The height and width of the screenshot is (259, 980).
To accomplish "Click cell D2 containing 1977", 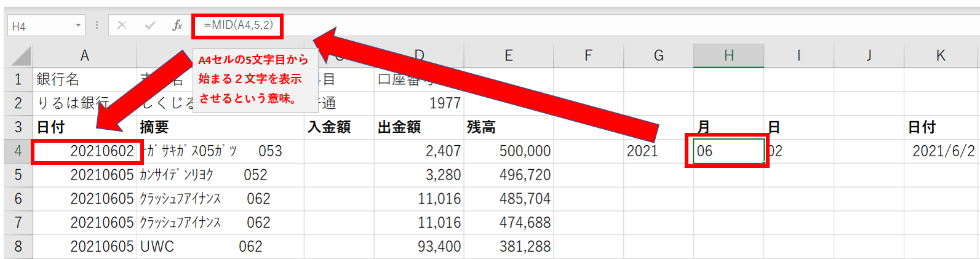I will tap(419, 103).
